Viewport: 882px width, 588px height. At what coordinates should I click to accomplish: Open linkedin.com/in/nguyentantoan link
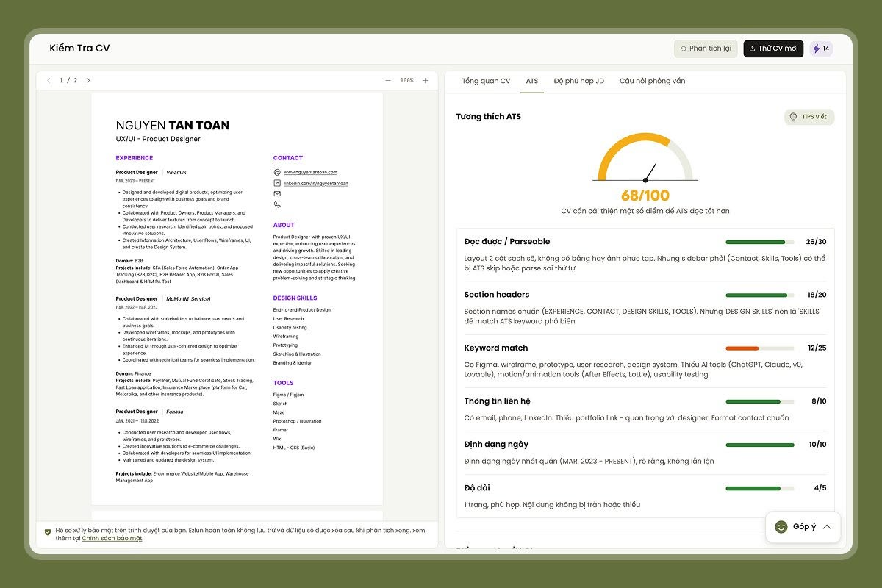[316, 183]
